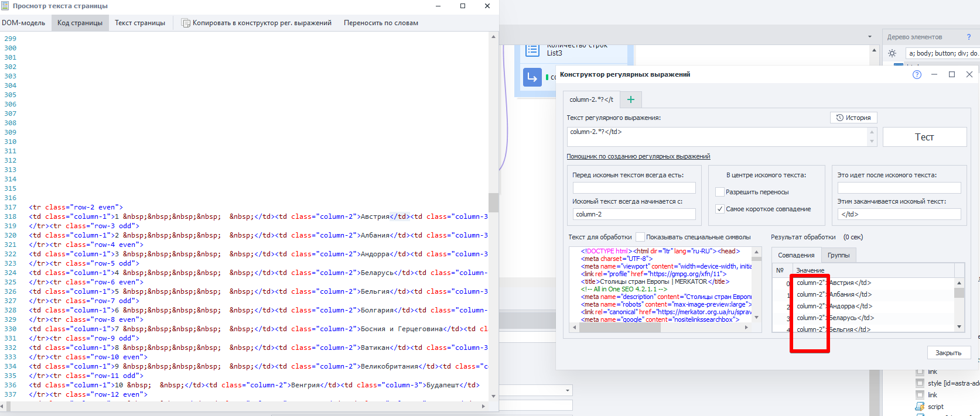This screenshot has width=980, height=416.
Task: Click the ending text field containing </td>
Action: (x=899, y=214)
